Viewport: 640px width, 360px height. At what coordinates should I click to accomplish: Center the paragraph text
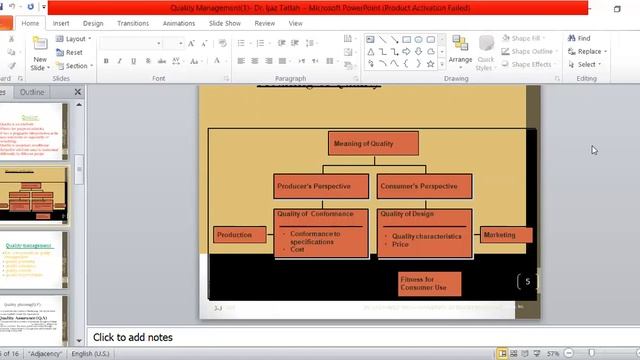point(255,61)
